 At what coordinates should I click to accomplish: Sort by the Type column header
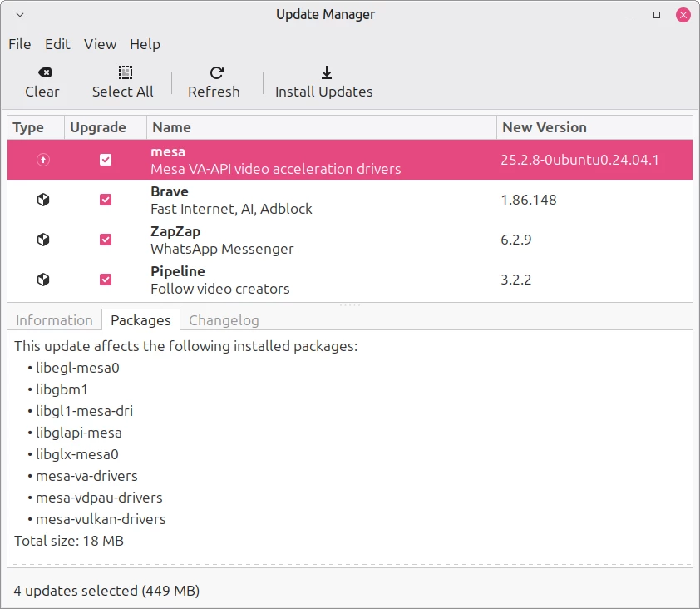pos(36,127)
